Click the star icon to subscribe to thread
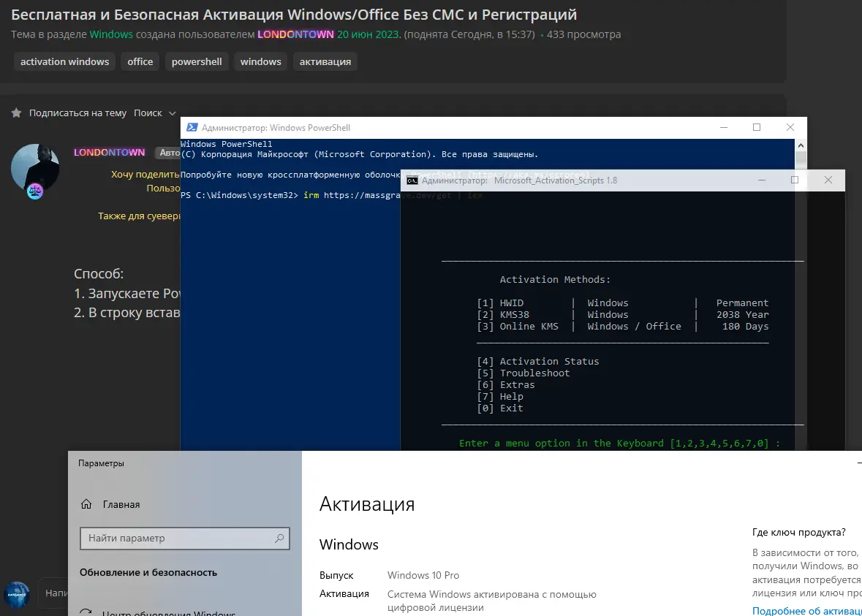The height and width of the screenshot is (616, 862). click(17, 113)
